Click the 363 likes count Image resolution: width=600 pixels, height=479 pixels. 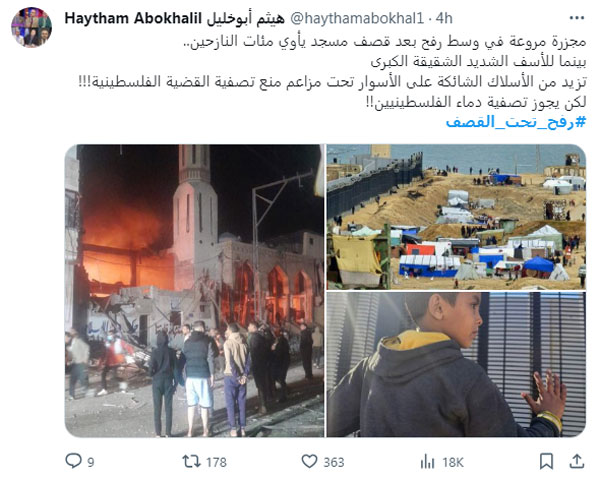click(x=334, y=462)
